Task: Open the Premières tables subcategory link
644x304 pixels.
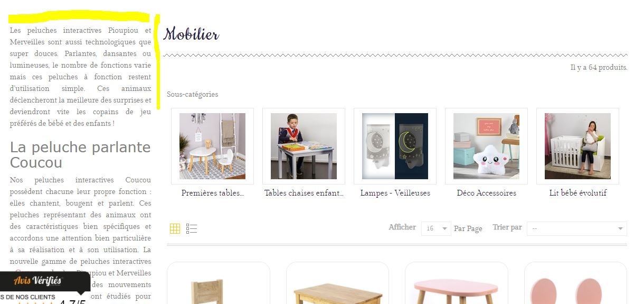Action: point(212,193)
